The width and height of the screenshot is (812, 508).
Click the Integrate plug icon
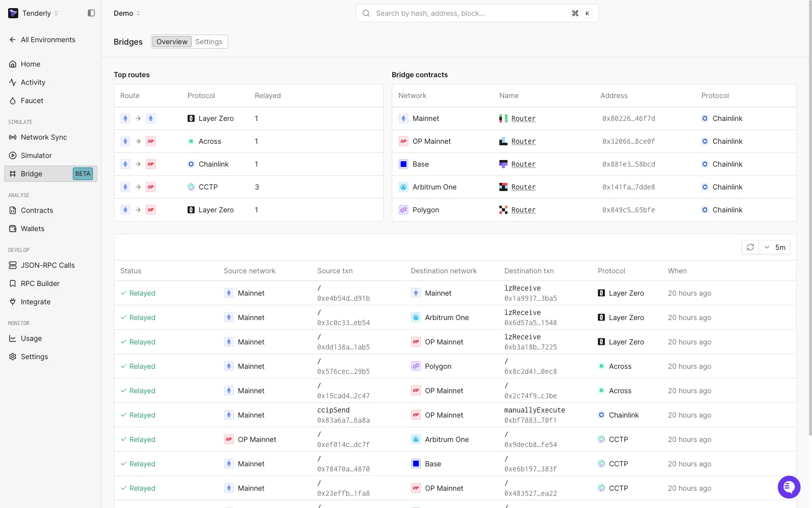tap(13, 302)
